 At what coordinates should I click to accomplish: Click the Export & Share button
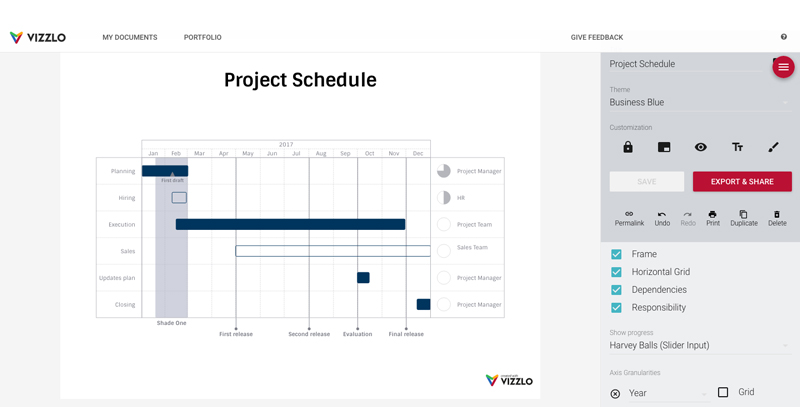click(742, 182)
